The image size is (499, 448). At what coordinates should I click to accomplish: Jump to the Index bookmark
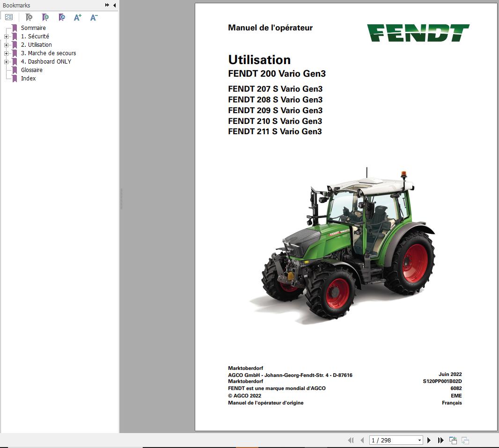[29, 79]
